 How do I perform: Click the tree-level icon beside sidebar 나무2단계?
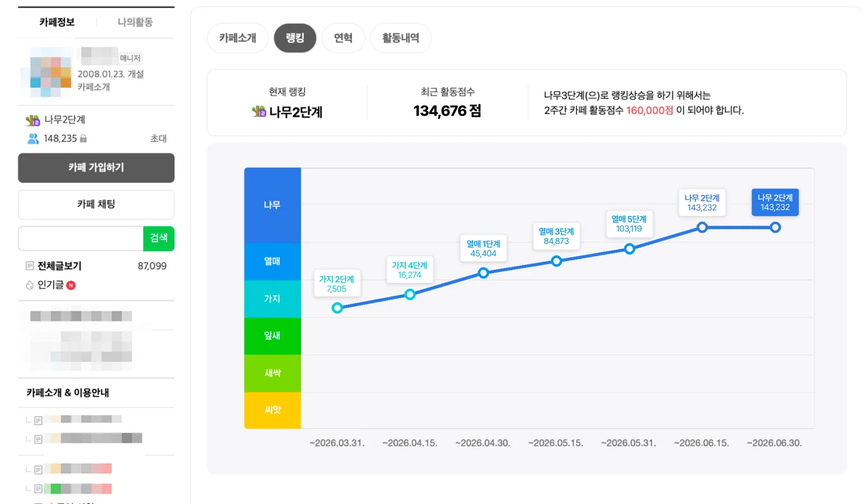tap(33, 120)
